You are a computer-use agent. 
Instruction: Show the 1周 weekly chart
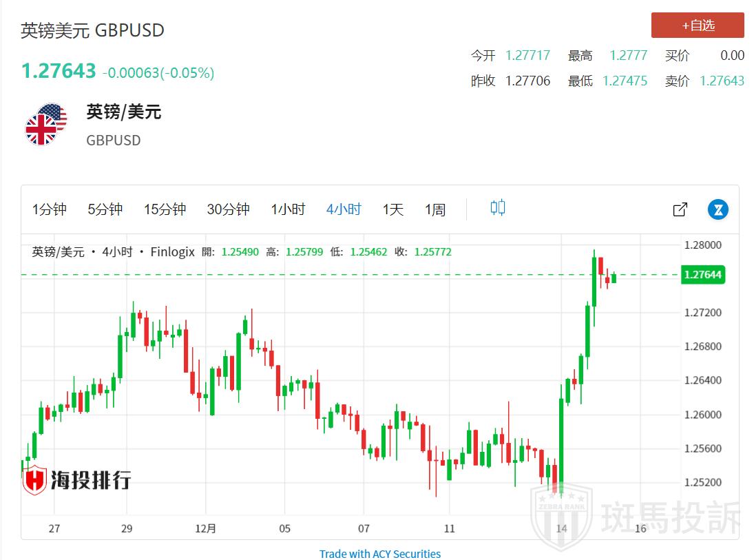click(435, 209)
